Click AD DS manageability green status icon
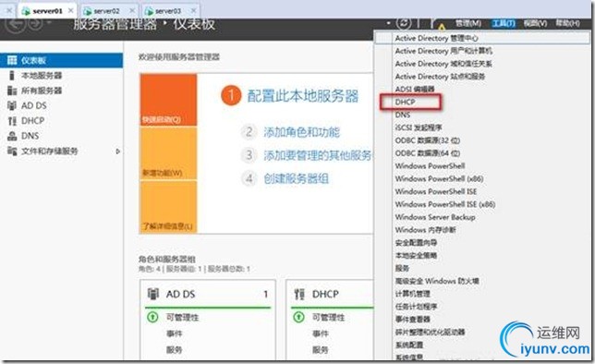595x364 pixels. (152, 317)
